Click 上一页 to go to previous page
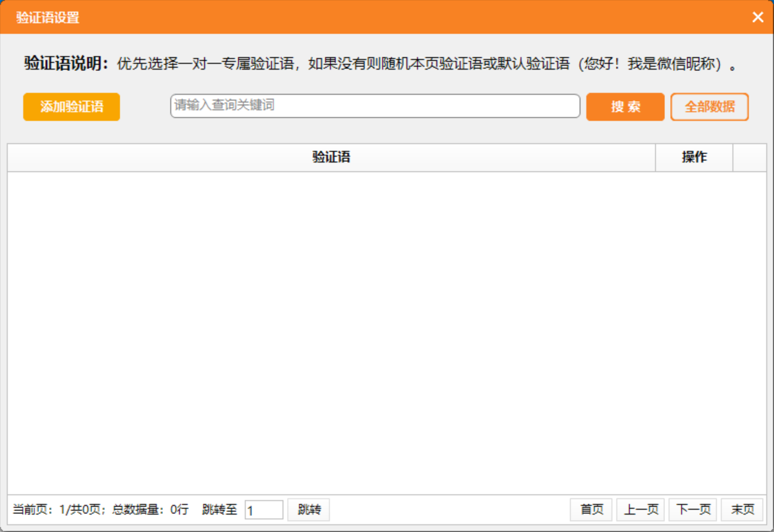This screenshot has width=774, height=532. [x=640, y=509]
